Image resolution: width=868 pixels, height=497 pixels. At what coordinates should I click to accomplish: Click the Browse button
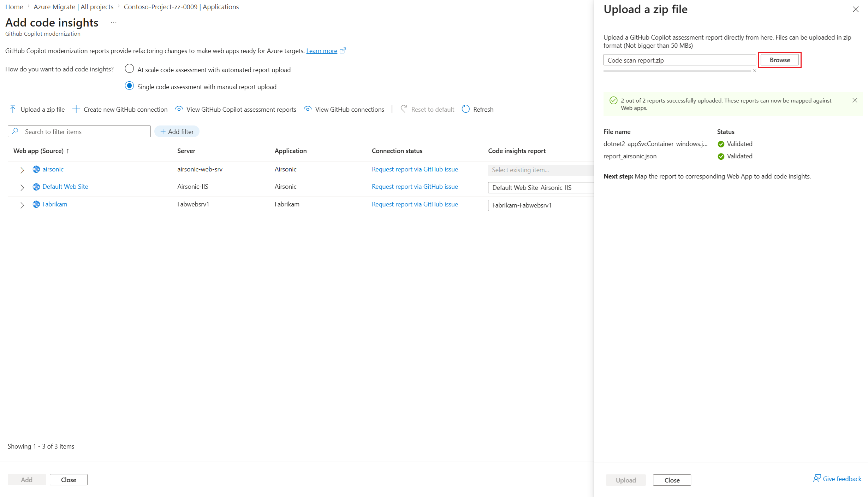click(x=780, y=60)
